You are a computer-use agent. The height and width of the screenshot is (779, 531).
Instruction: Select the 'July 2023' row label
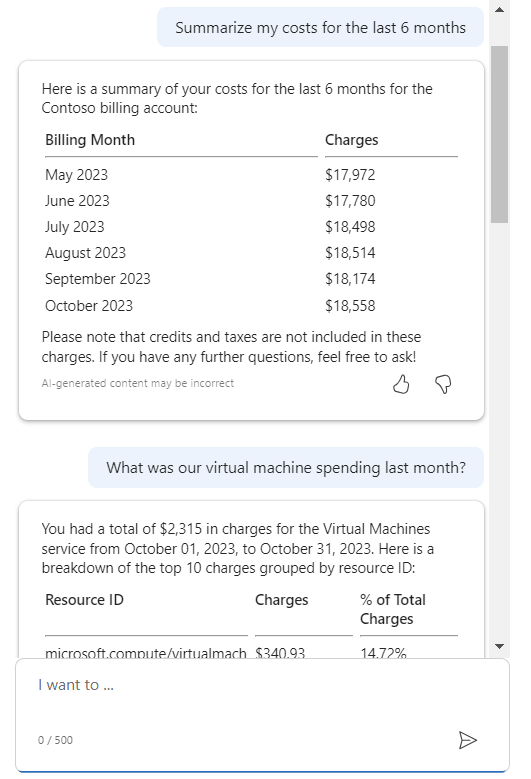click(x=75, y=227)
